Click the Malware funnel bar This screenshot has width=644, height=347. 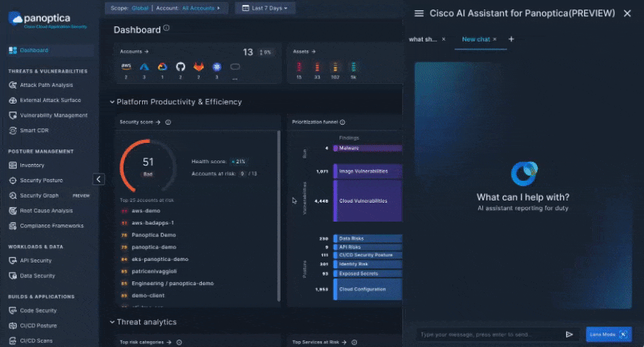point(368,148)
